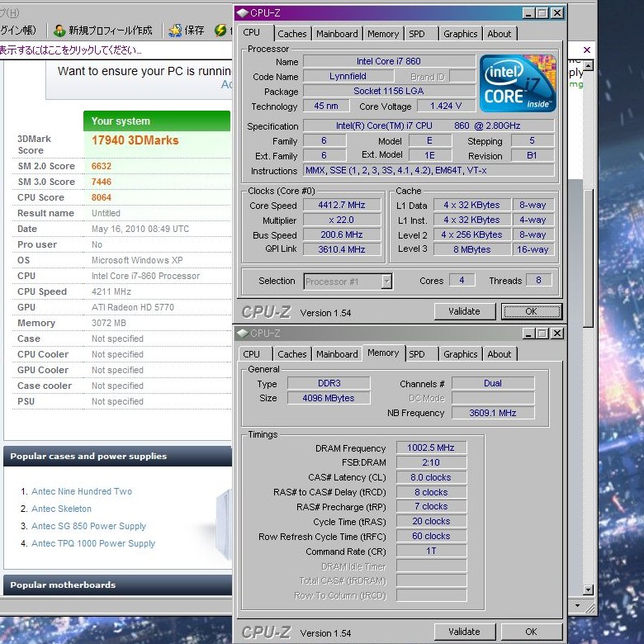The height and width of the screenshot is (644, 644).
Task: Click the Multiplier x 22.0 value
Action: (342, 220)
